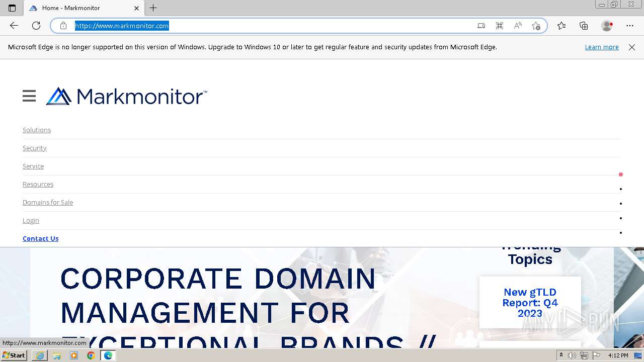Open the Resources menu link
This screenshot has height=362, width=644.
(38, 184)
